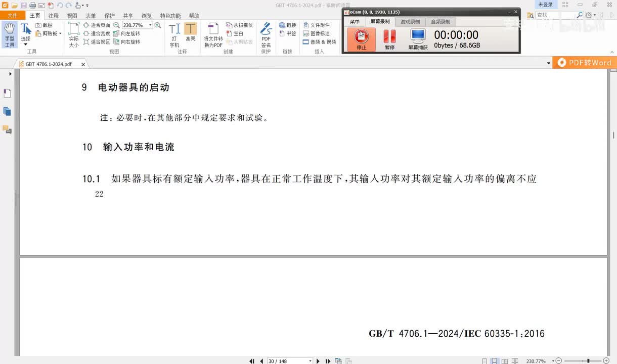The height and width of the screenshot is (364, 617).
Task: Zoom out using ribbon minus magnifier
Action: click(116, 25)
